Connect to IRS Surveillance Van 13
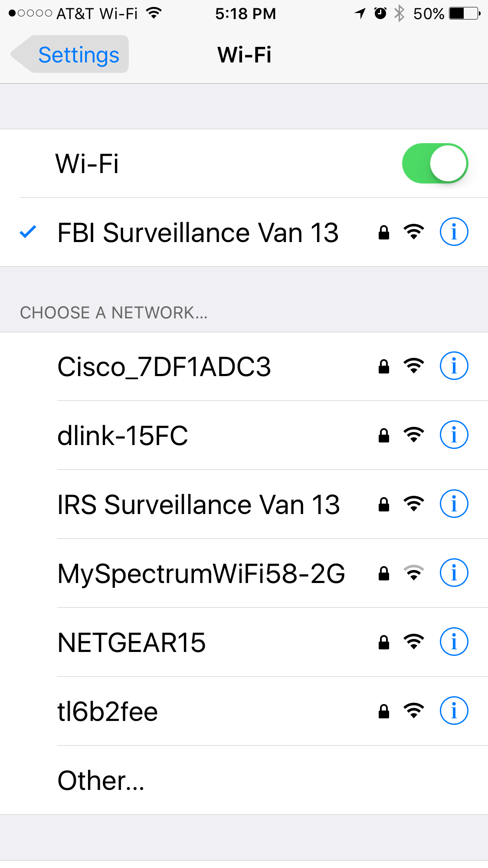488x868 pixels. [244, 504]
